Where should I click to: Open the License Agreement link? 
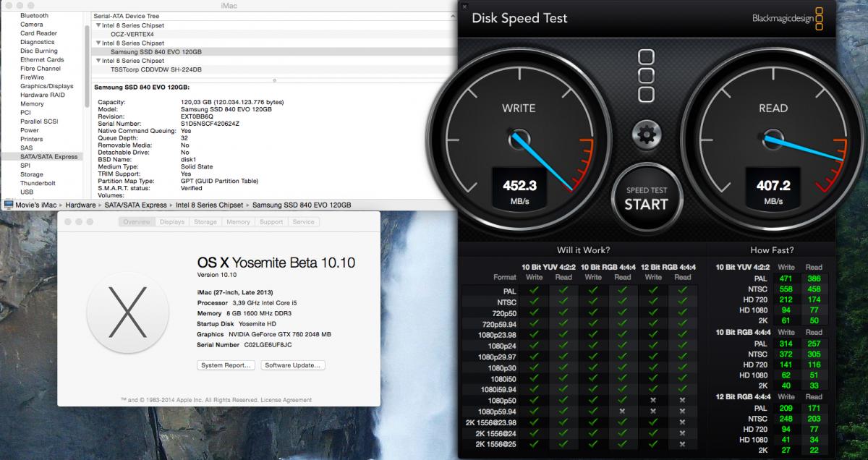[286, 400]
